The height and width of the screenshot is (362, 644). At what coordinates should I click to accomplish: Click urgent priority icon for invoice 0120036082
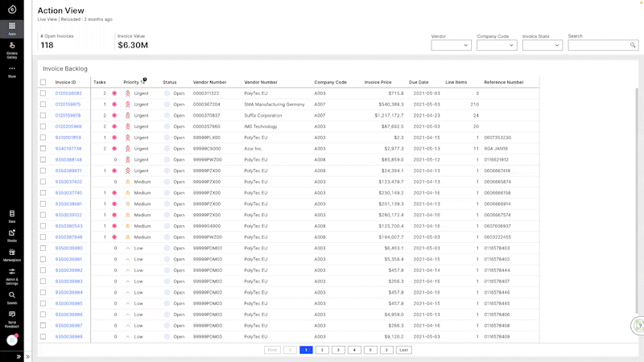tap(128, 93)
